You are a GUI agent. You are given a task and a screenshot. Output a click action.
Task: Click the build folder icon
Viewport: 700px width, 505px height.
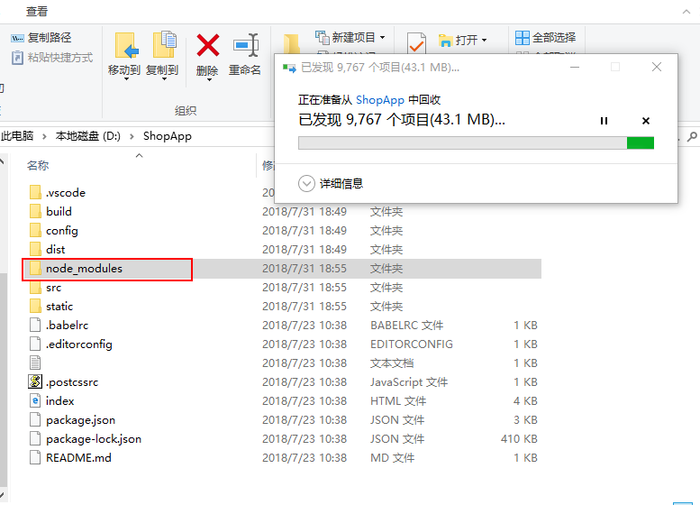(x=35, y=211)
